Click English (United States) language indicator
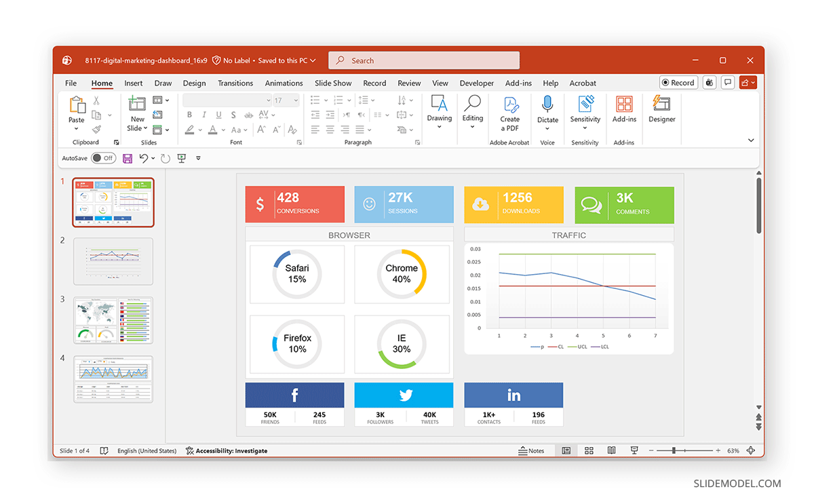 click(147, 450)
